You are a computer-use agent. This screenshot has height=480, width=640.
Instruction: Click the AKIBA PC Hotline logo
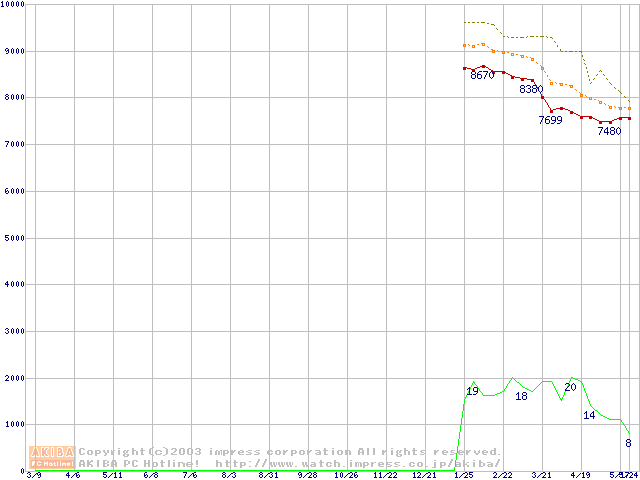coord(52,457)
